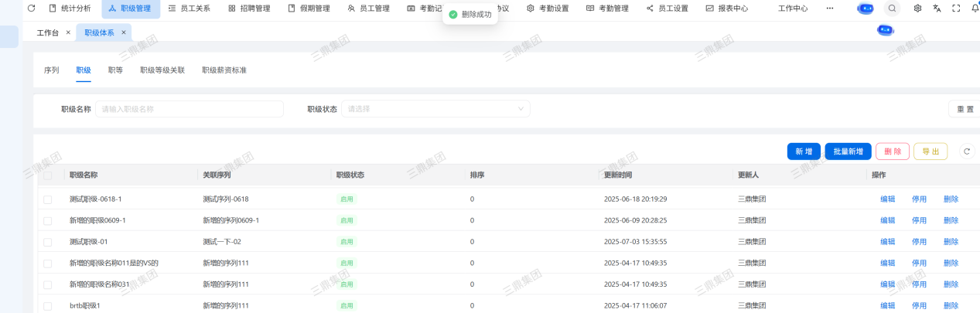Focus the 职级名称 search input field

[189, 109]
